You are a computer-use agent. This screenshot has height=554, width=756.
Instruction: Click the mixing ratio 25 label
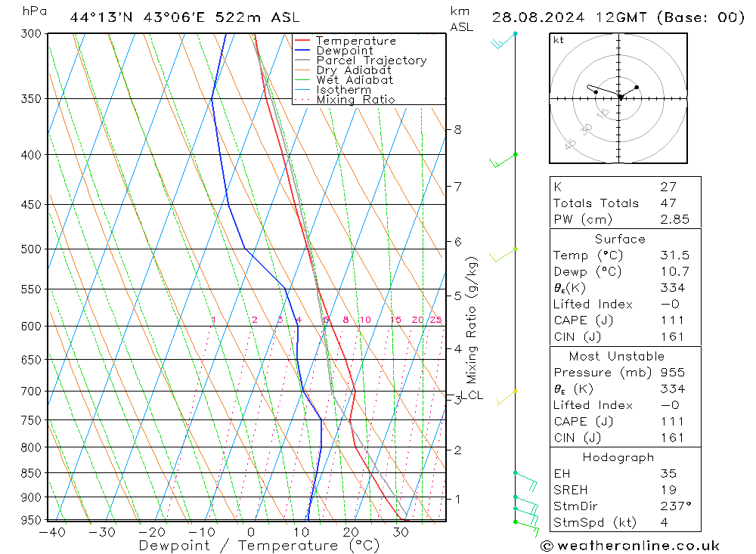(x=436, y=320)
